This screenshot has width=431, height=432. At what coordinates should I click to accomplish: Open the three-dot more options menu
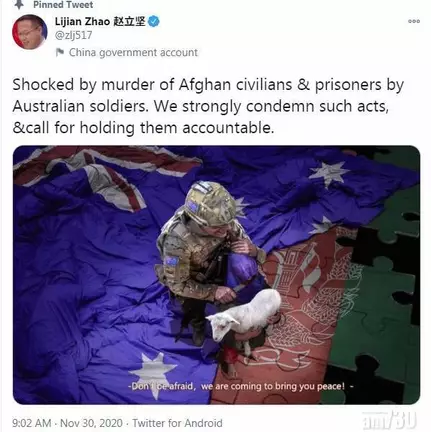point(414,21)
